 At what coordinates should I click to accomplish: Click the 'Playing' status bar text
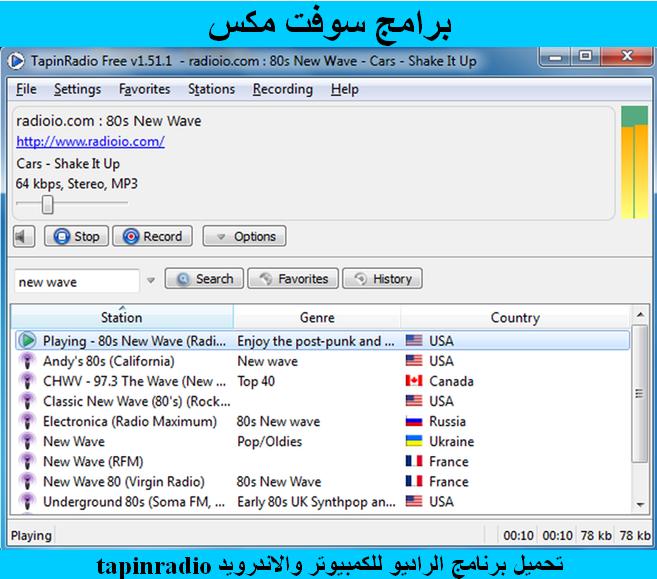pyautogui.click(x=31, y=535)
